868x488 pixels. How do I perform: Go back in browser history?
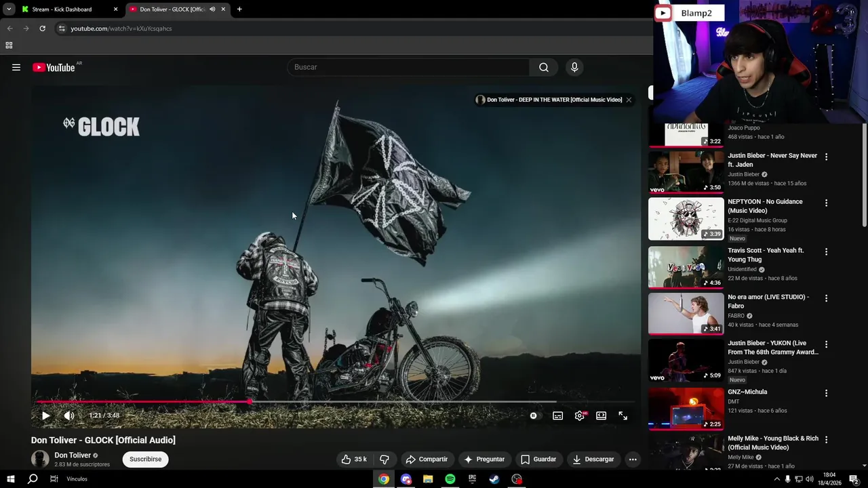pos(9,28)
